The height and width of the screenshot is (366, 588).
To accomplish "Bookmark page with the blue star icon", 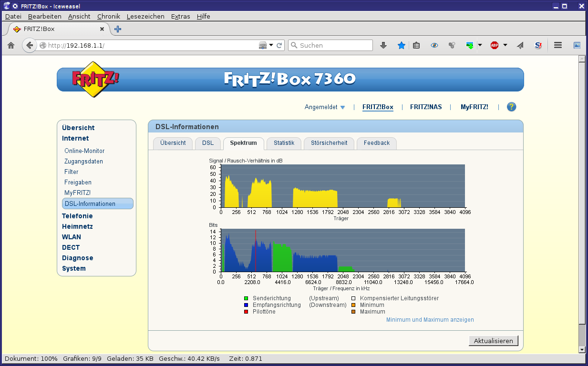I will (402, 45).
